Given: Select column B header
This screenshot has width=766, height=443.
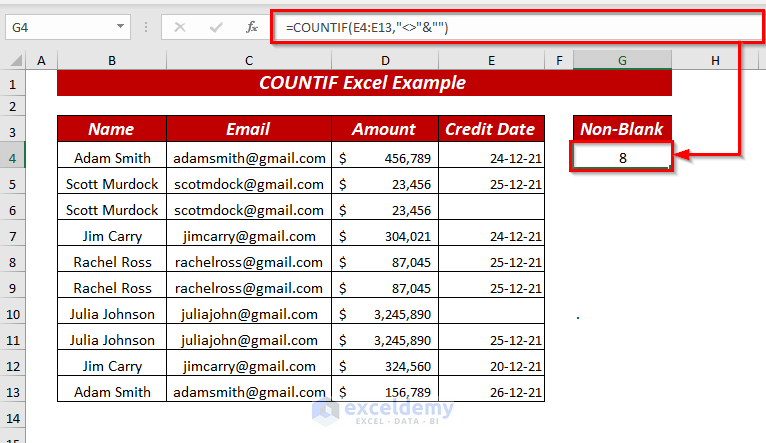Looking at the screenshot, I should (x=112, y=61).
